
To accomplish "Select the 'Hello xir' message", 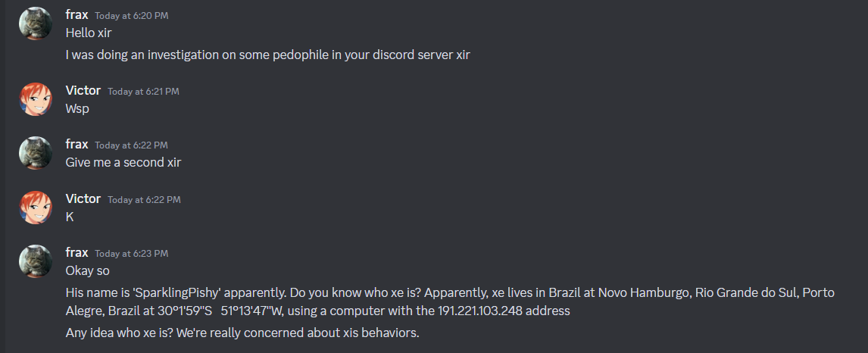I will (89, 33).
